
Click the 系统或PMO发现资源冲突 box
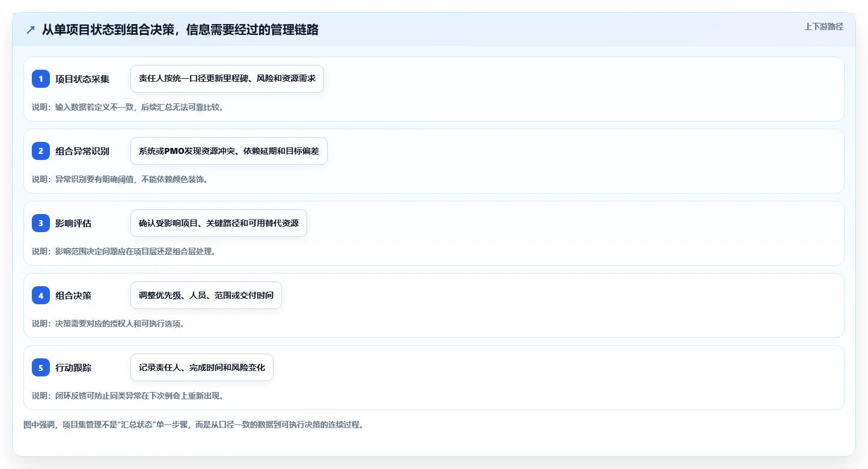(x=229, y=151)
